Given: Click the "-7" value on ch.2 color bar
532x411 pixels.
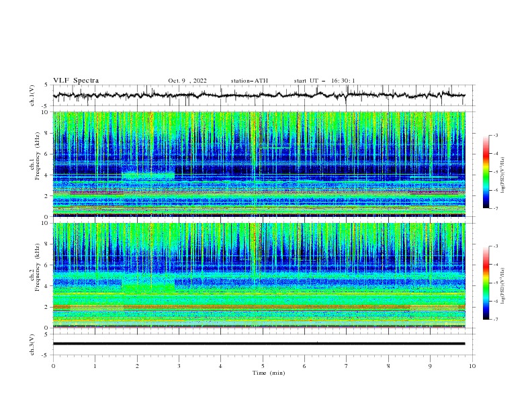Looking at the screenshot, I should click(495, 320).
